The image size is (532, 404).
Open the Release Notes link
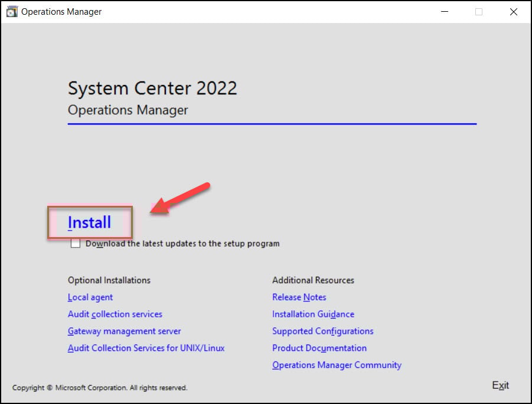pyautogui.click(x=299, y=297)
